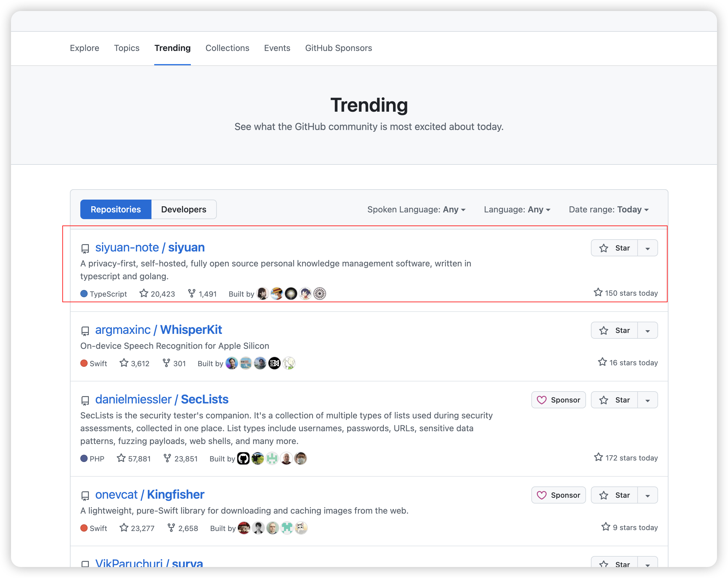Open Spoken Language Any dropdown

pyautogui.click(x=416, y=210)
